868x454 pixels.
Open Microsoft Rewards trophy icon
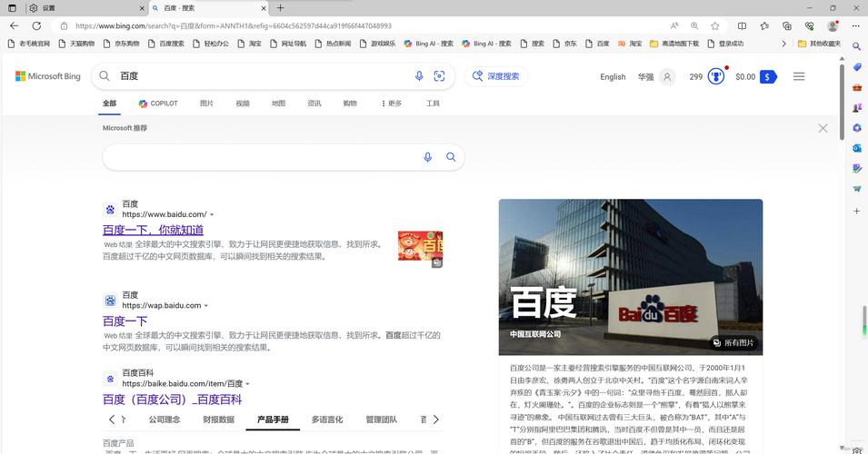tap(716, 77)
